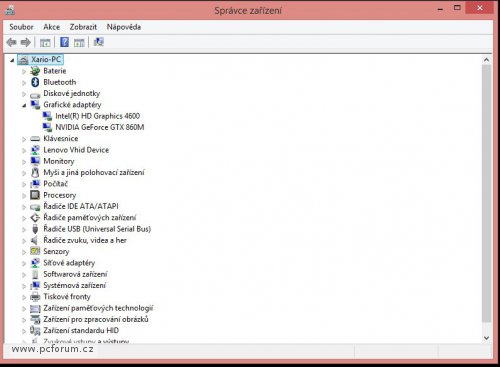Viewport: 500px width, 367px height.
Task: Expand the Procesory branch
Action: [x=24, y=195]
